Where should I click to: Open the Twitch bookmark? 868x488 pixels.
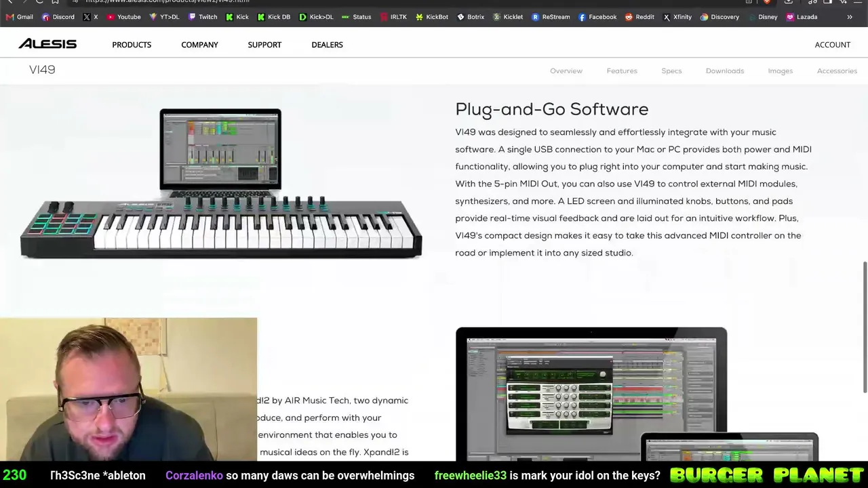[203, 17]
